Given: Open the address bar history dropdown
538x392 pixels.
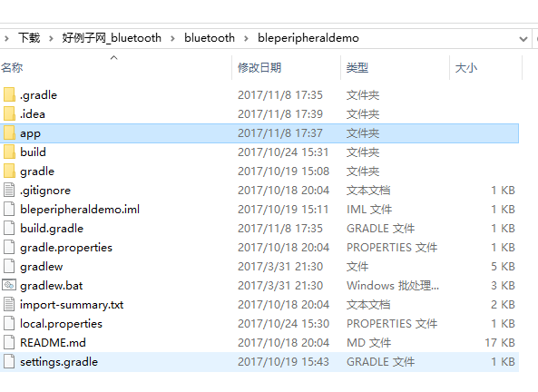Looking at the screenshot, I should (523, 39).
